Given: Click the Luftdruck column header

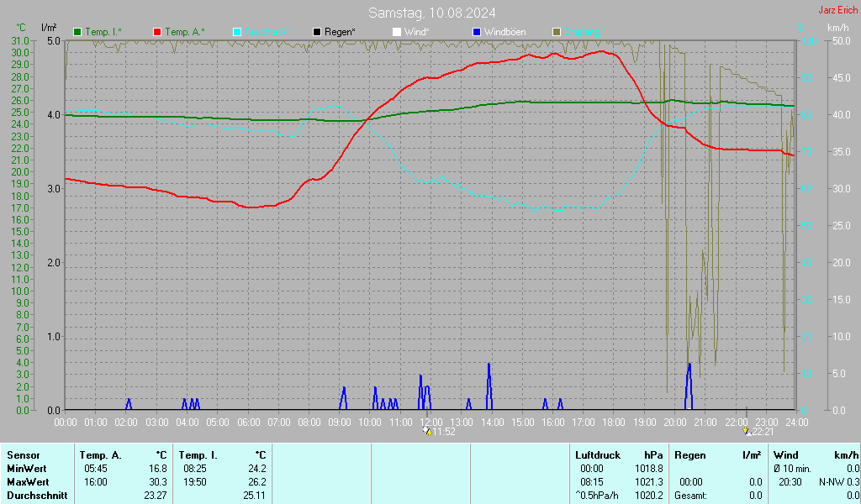Looking at the screenshot, I should [598, 455].
